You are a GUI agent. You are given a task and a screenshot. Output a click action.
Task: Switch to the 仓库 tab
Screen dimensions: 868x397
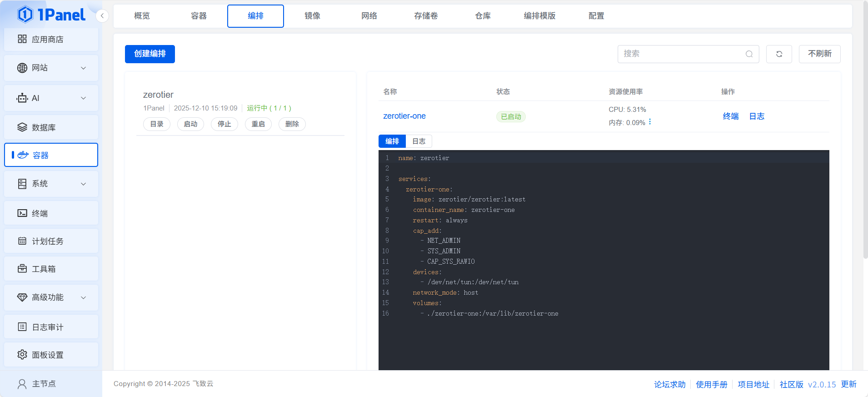tap(483, 16)
